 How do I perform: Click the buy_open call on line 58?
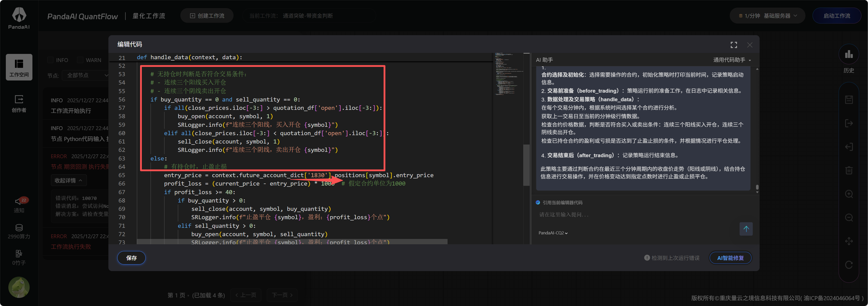coord(225,116)
